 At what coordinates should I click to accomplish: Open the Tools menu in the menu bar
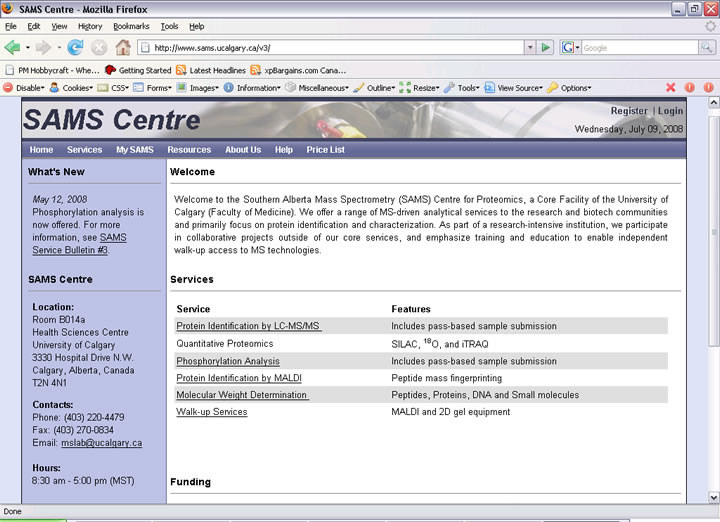pos(169,26)
